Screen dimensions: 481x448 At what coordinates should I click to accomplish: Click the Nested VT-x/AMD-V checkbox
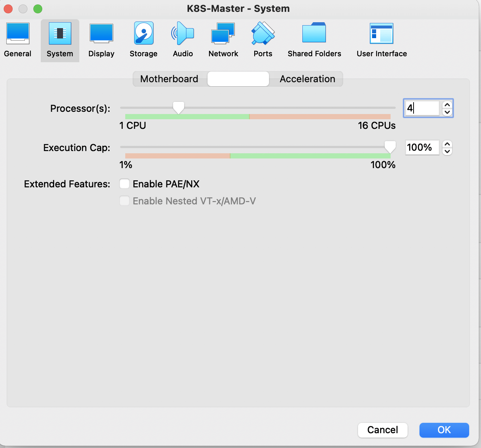(x=125, y=201)
